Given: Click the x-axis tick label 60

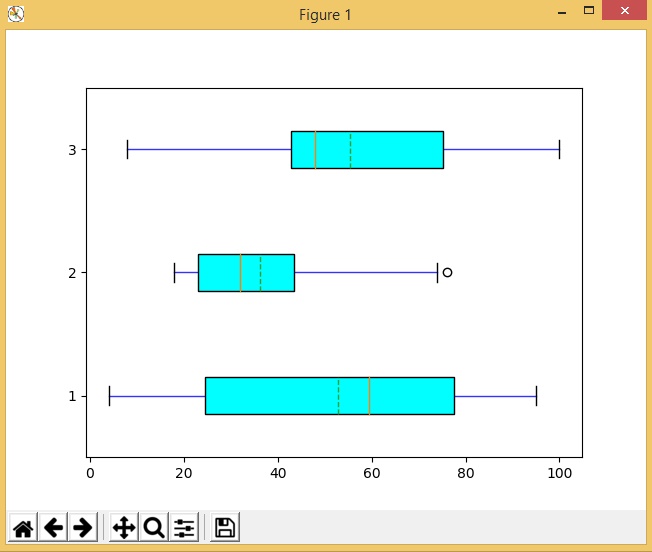Looking at the screenshot, I should pyautogui.click(x=372, y=473).
